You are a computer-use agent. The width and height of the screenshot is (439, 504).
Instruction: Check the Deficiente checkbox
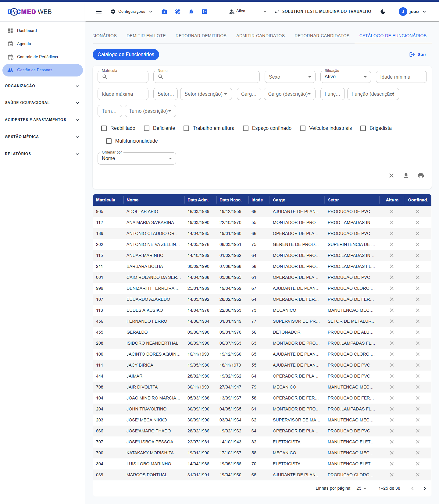point(147,128)
